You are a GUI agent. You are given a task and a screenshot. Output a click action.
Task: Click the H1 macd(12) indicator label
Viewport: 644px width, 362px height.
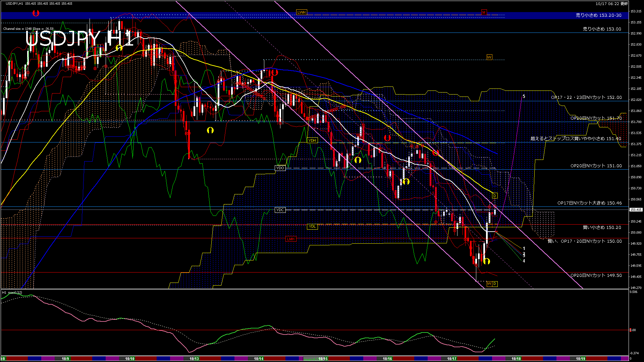pyautogui.click(x=12, y=293)
